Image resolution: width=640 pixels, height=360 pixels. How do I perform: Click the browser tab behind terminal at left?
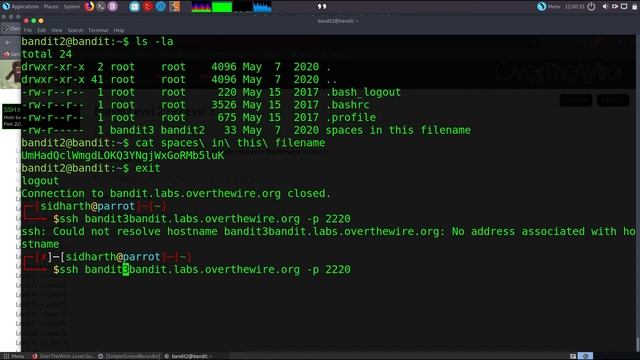click(11, 29)
